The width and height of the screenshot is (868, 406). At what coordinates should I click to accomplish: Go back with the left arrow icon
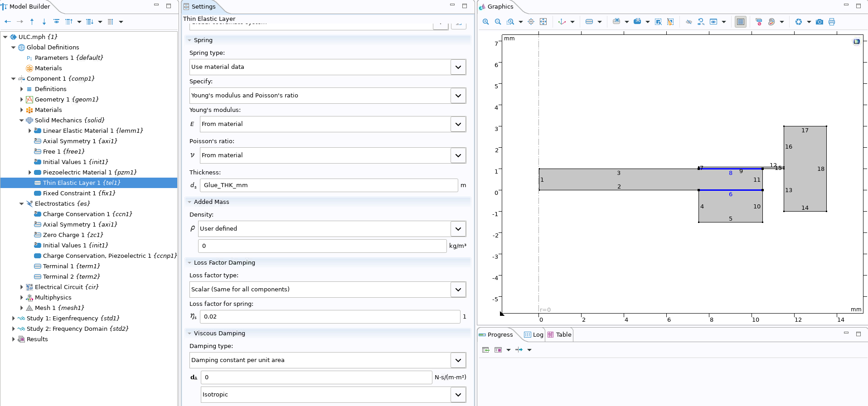[x=8, y=22]
